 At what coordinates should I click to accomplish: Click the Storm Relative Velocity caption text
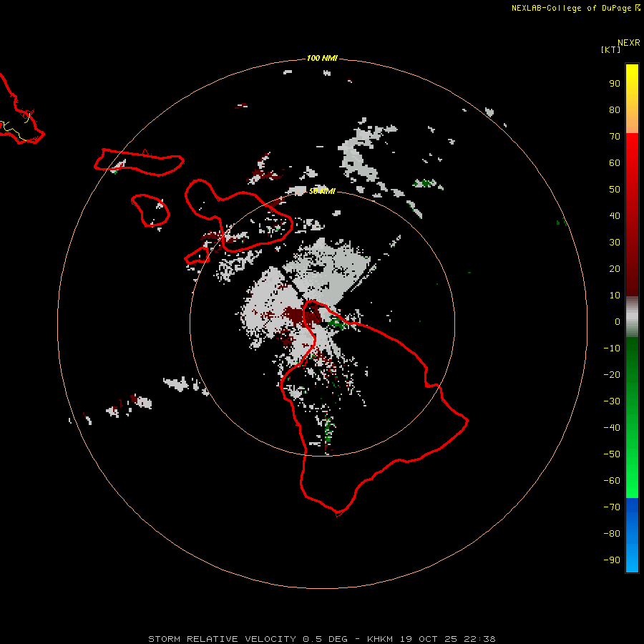tap(322, 639)
